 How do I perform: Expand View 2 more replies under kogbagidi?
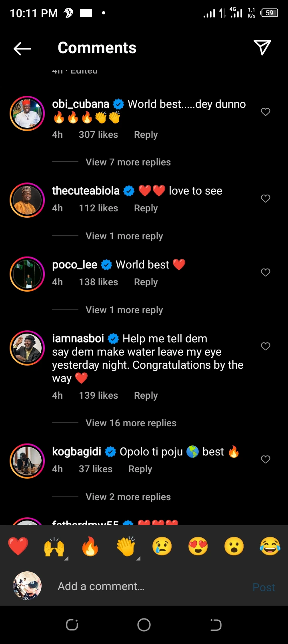click(x=128, y=497)
